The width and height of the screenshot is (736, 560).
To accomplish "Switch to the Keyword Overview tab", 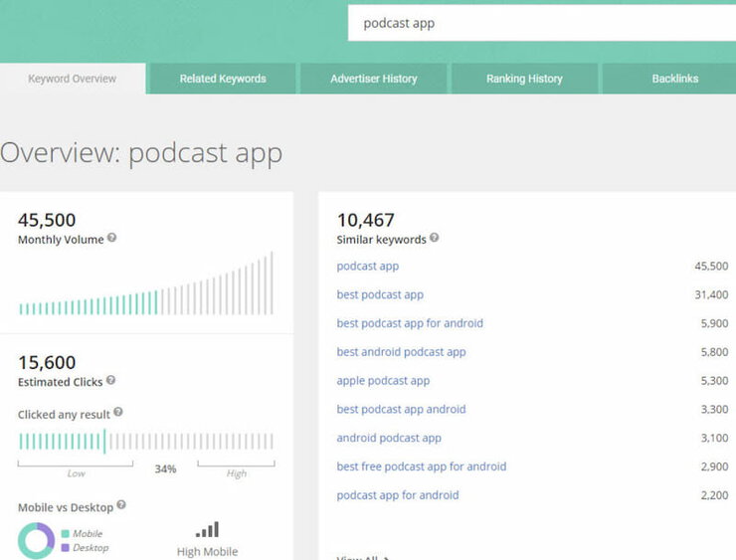I will (x=73, y=79).
